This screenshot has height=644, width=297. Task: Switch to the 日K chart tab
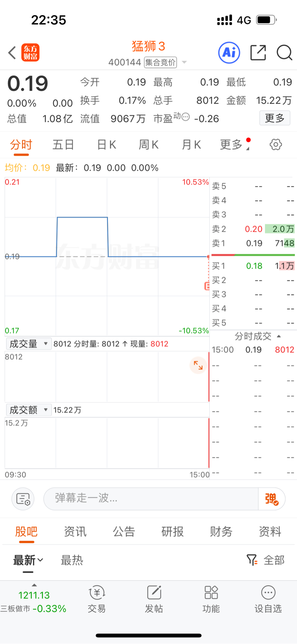tap(106, 145)
